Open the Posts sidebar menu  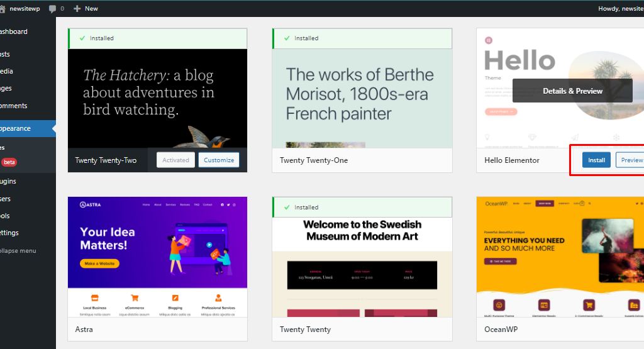coord(5,54)
